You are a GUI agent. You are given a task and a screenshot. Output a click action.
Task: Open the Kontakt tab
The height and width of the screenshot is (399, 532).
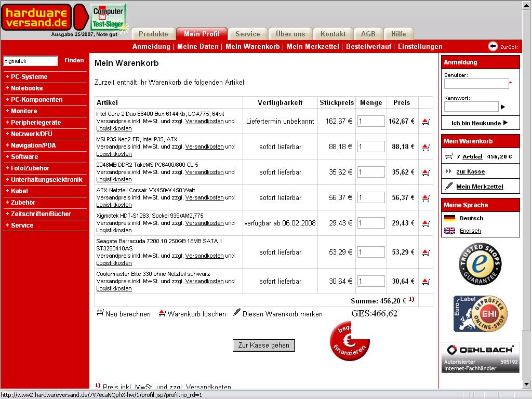[x=333, y=34]
